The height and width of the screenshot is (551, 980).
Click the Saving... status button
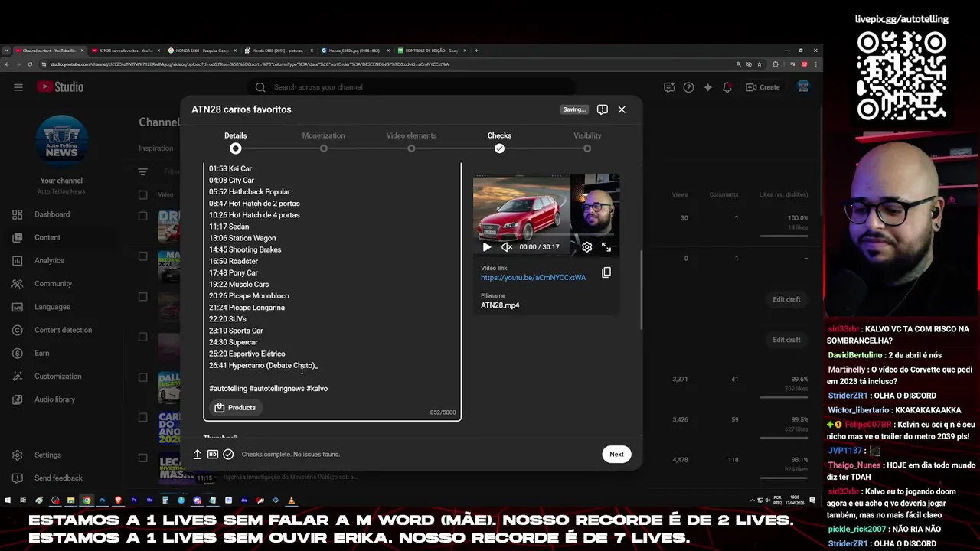pos(574,109)
